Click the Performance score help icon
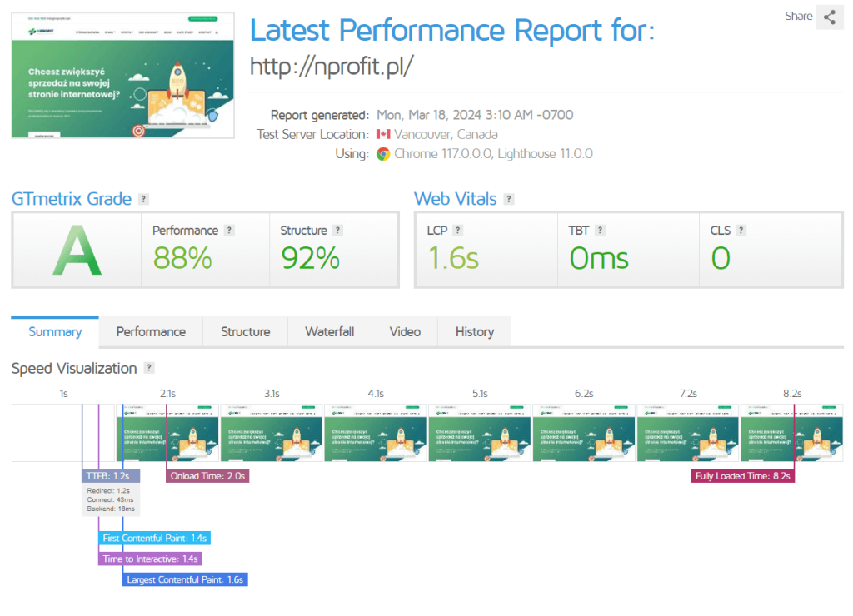The width and height of the screenshot is (853, 616). pyautogui.click(x=230, y=231)
